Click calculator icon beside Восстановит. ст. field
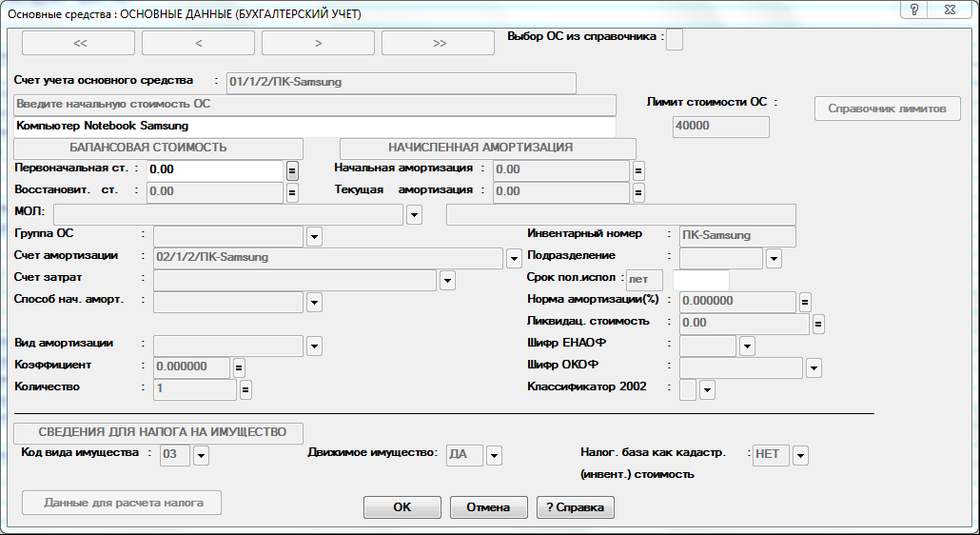The image size is (980, 535). click(293, 192)
